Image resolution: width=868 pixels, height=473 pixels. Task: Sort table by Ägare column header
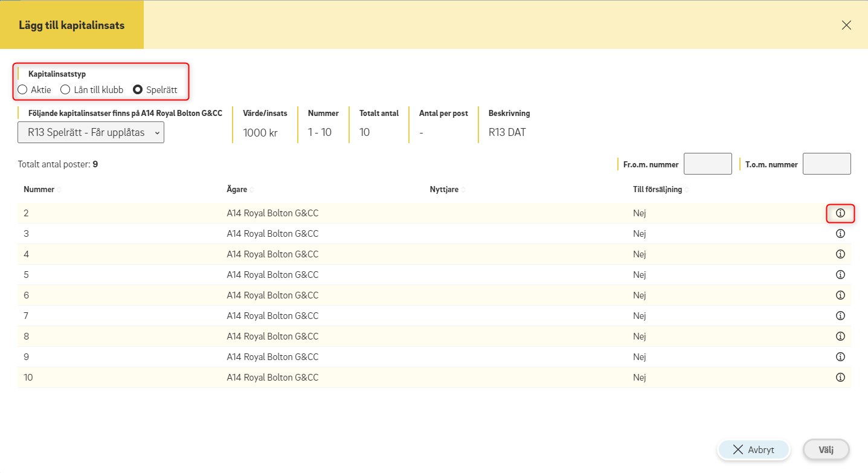237,190
